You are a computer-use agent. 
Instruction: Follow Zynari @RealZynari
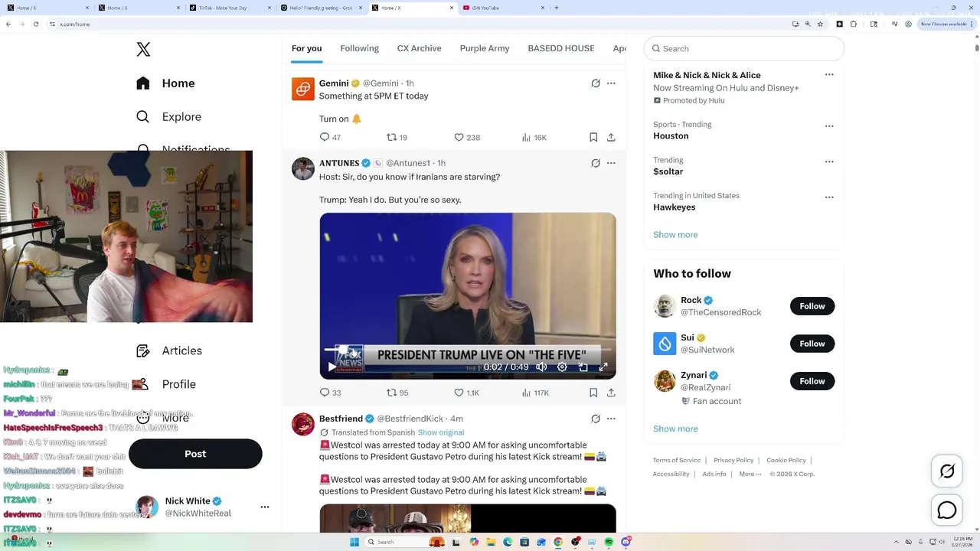pos(812,381)
